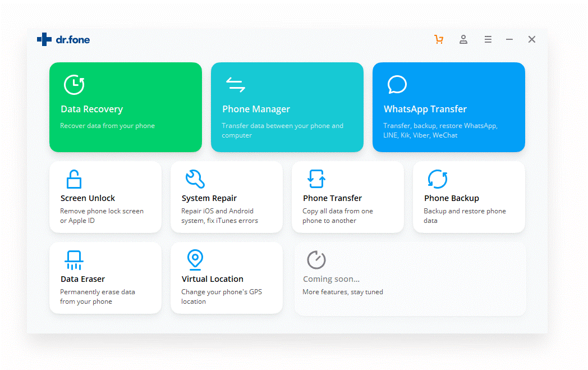Open the user account icon
Viewport: 588px width, 370px height.
pyautogui.click(x=463, y=39)
